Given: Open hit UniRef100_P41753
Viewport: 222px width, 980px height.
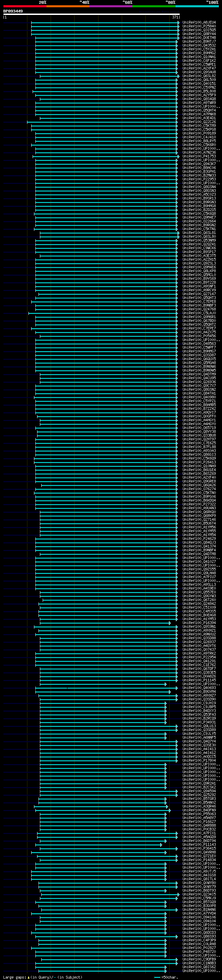Looking at the screenshot, I should 199,156.
